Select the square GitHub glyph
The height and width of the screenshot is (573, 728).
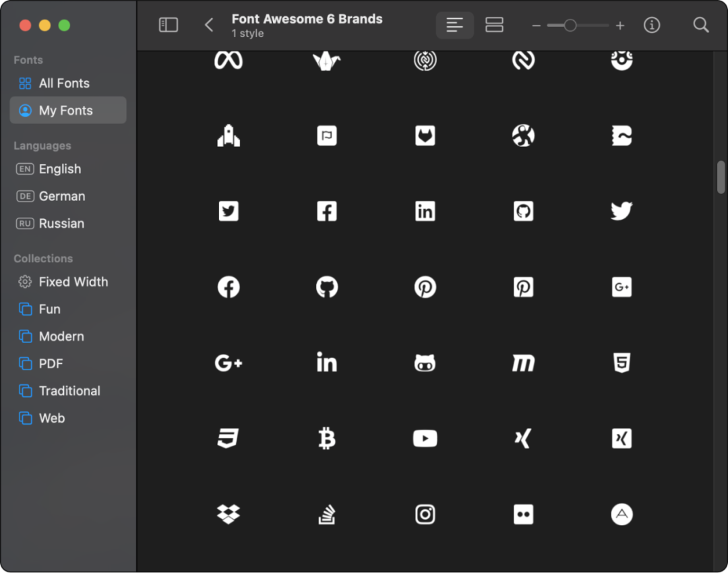point(523,211)
